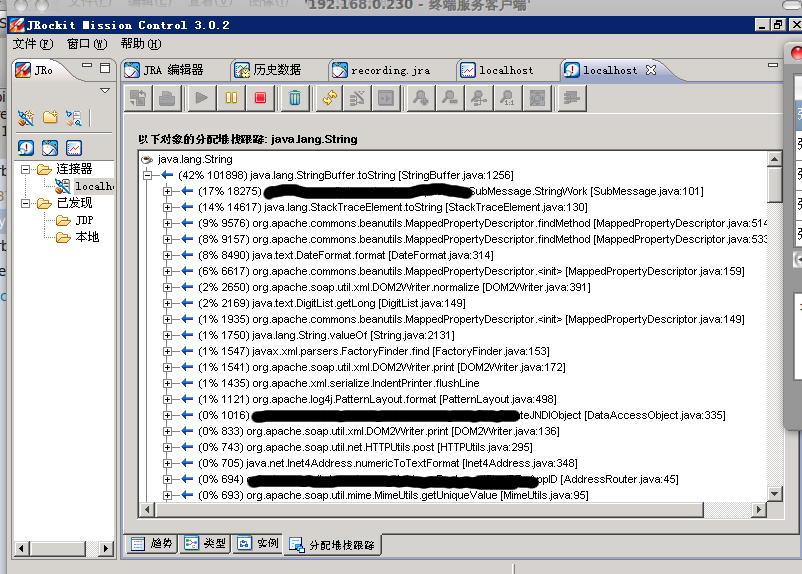Screen dimensions: 802x574
Task: Select the IndentPrinter.flushLine row
Action: click(339, 383)
